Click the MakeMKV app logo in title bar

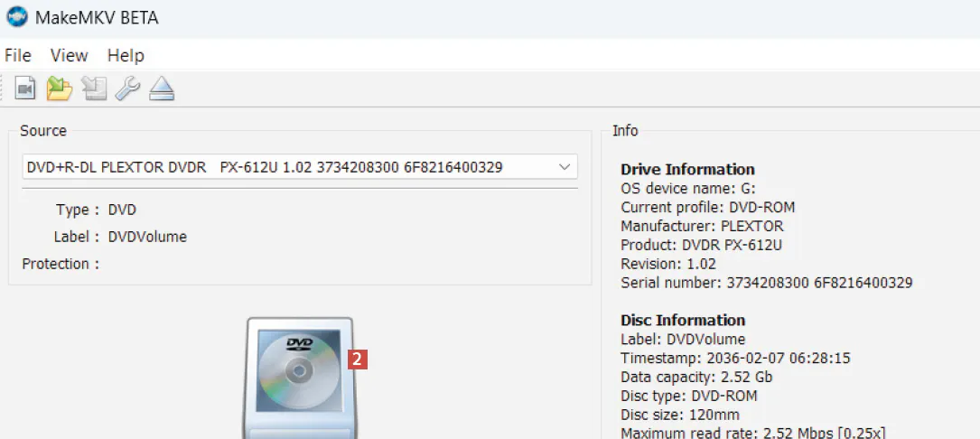17,17
